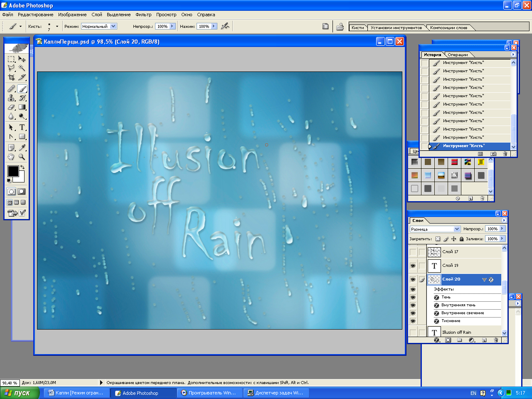
Task: Select the Notes tool
Action: [11, 148]
